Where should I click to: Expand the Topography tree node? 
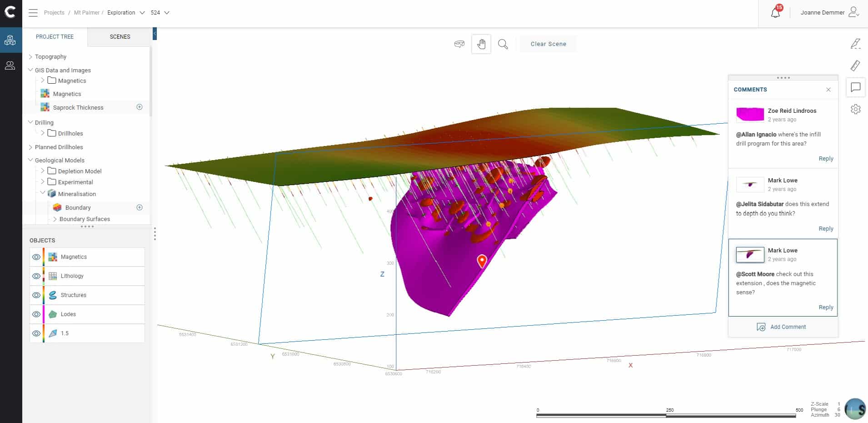(30, 57)
